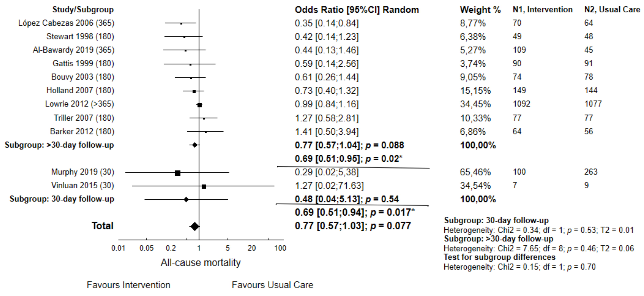This screenshot has width=644, height=296.
Task: Click the Lowrie 2012 square plot marker
Action: click(199, 105)
